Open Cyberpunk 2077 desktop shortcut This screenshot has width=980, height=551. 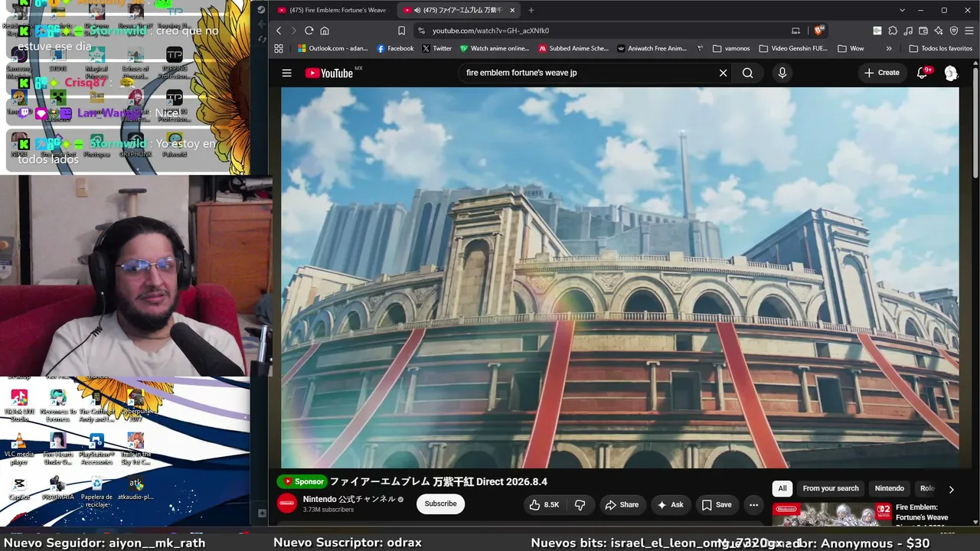tap(136, 406)
